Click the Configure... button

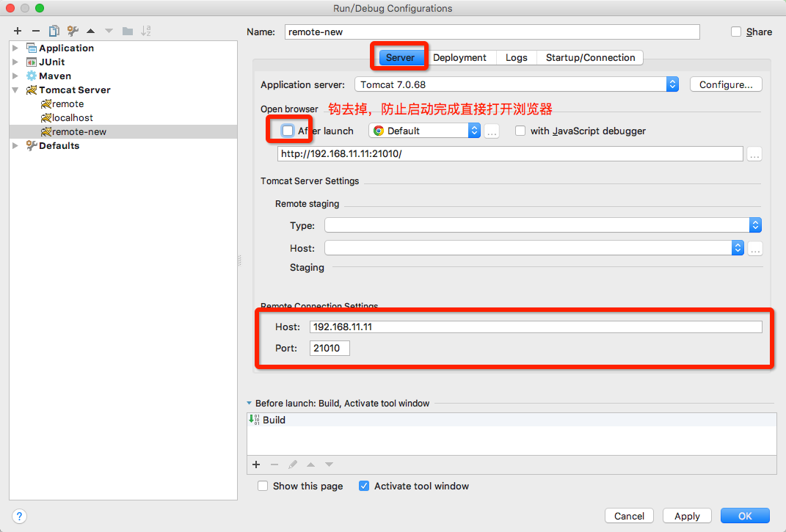726,84
